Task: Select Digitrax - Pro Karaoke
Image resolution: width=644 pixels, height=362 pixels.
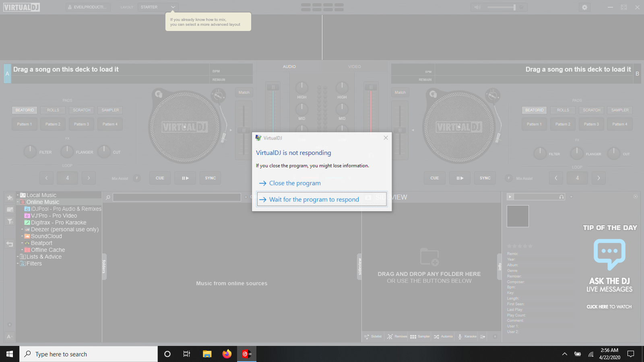Action: tap(56, 222)
